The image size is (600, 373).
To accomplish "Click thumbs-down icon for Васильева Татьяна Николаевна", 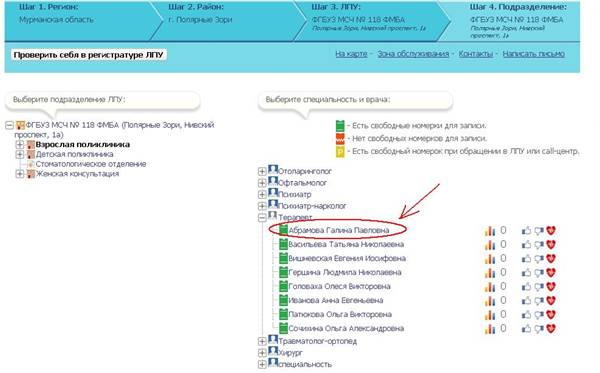I will pyautogui.click(x=539, y=245).
